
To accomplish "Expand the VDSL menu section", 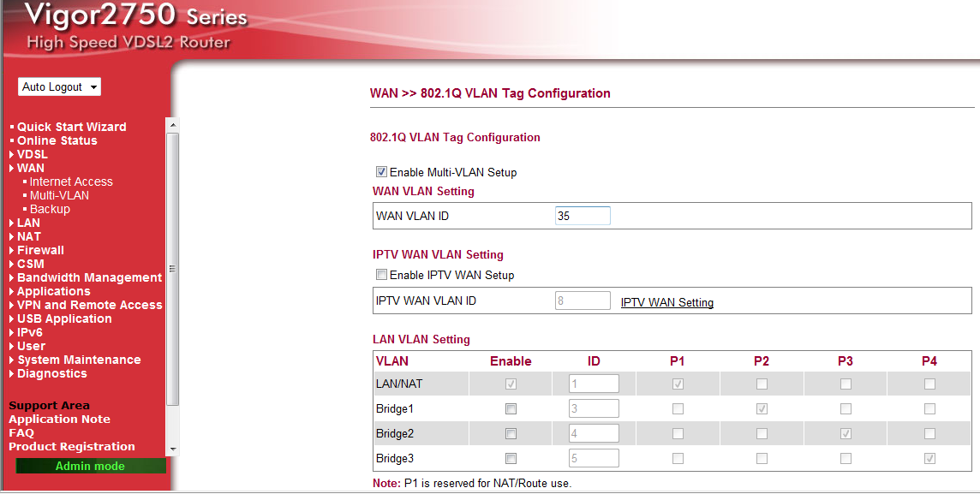I will [32, 154].
